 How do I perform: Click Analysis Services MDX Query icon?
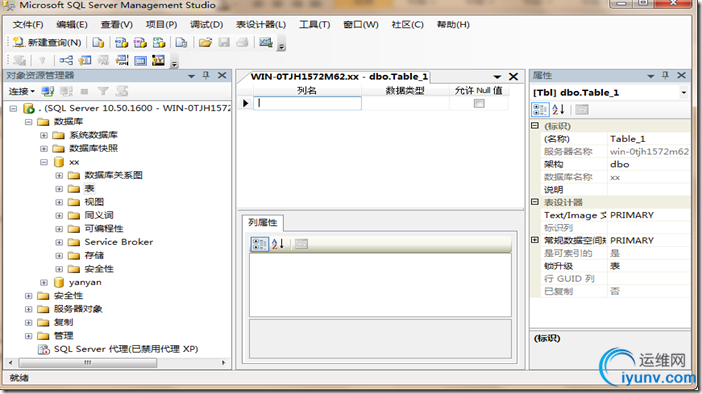121,43
